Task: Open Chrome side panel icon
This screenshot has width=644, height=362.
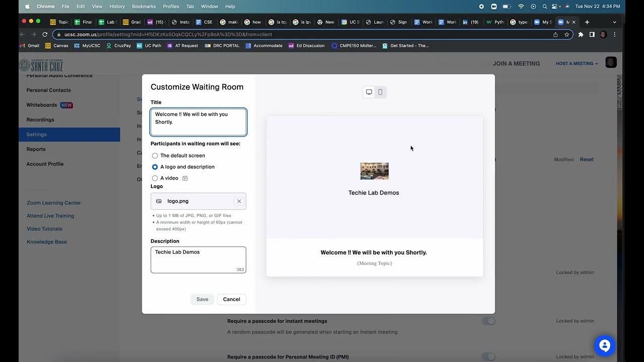Action: [x=592, y=35]
